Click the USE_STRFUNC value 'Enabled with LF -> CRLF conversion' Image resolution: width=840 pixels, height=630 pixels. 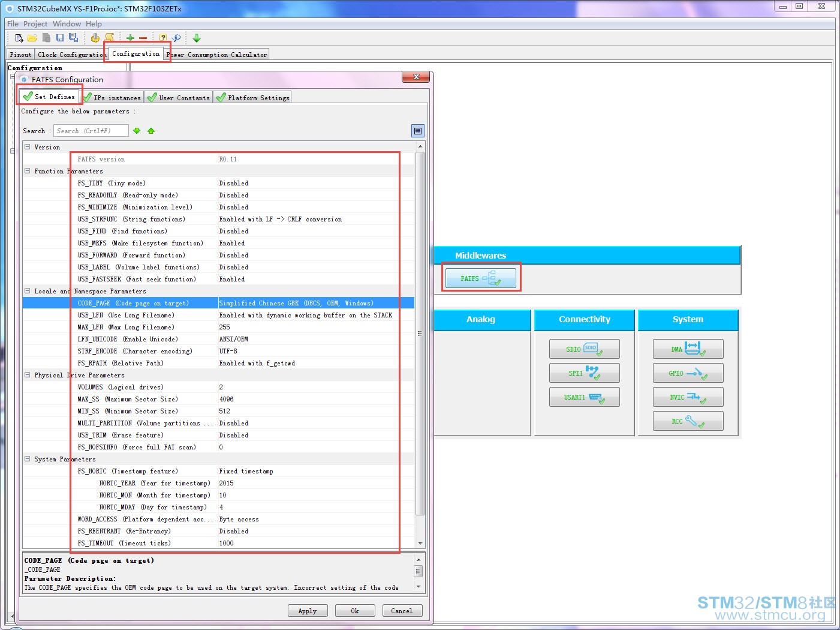[x=281, y=219]
